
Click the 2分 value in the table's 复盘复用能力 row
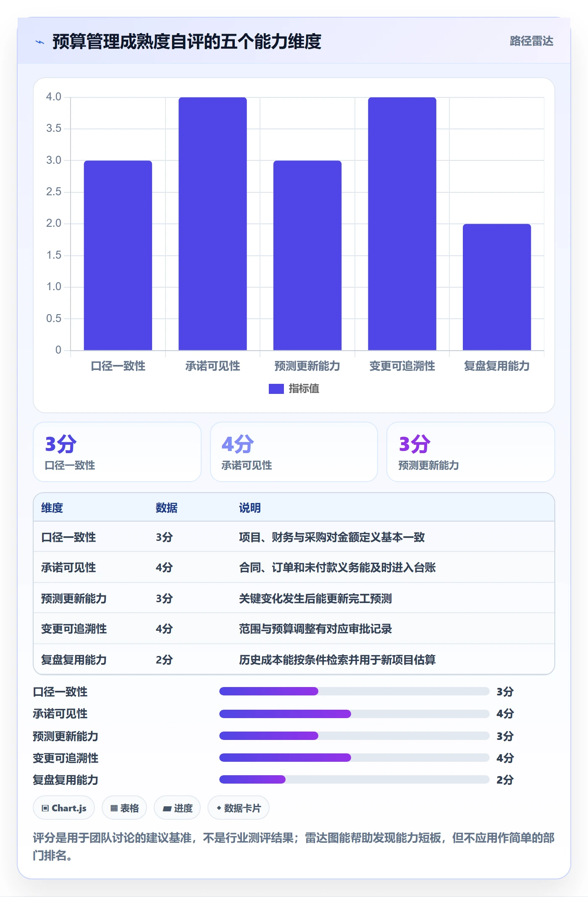tap(164, 660)
